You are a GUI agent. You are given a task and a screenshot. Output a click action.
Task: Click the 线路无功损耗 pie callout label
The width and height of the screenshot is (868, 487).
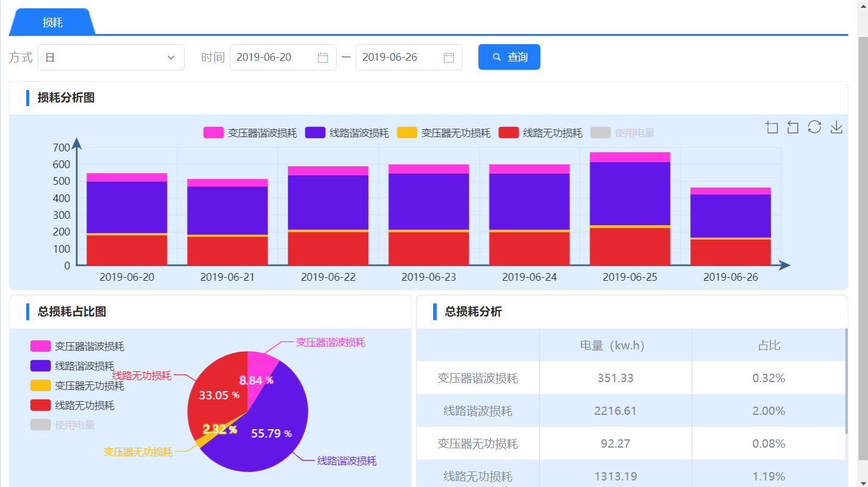pyautogui.click(x=142, y=376)
